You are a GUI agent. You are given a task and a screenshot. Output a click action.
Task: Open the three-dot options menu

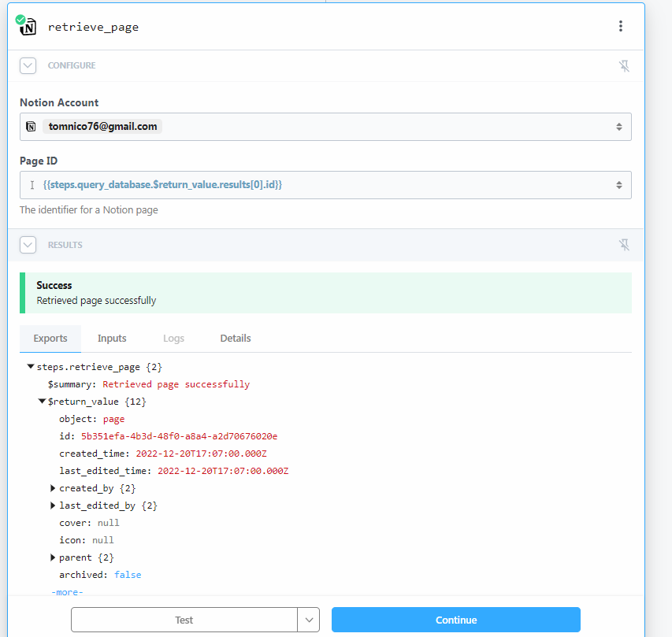621,26
